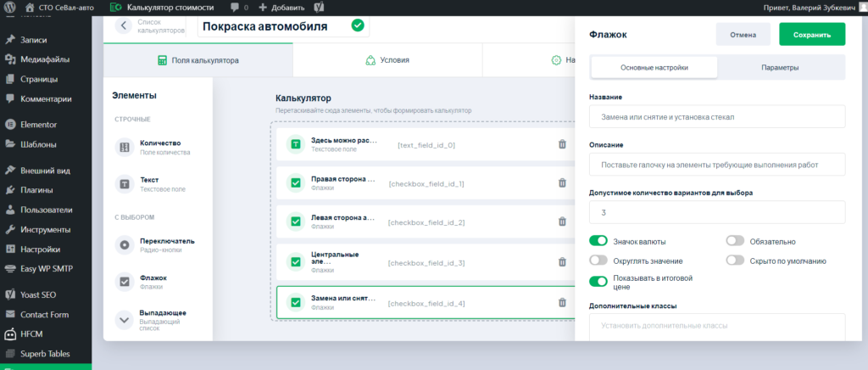Open Медиафайлы in the sidebar

45,59
